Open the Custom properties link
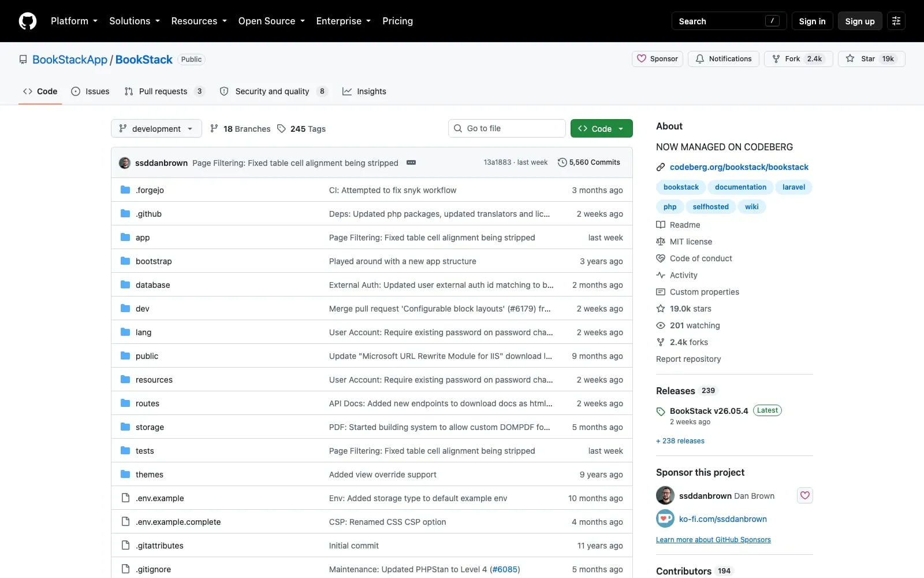Screen dimensions: 924x578 pos(704,292)
